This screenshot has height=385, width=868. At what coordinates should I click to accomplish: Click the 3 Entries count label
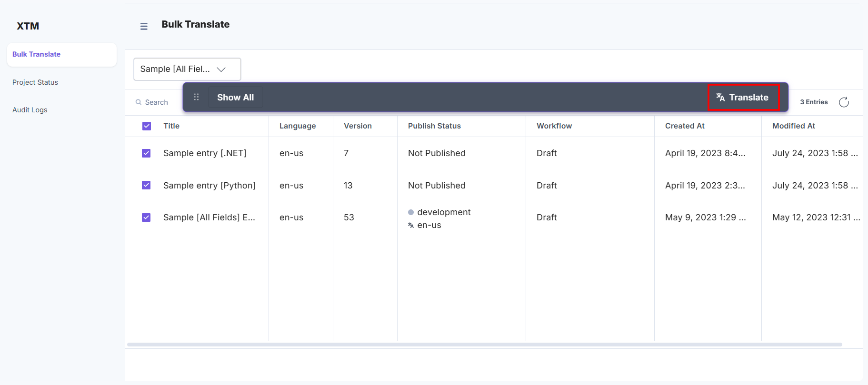click(x=814, y=102)
